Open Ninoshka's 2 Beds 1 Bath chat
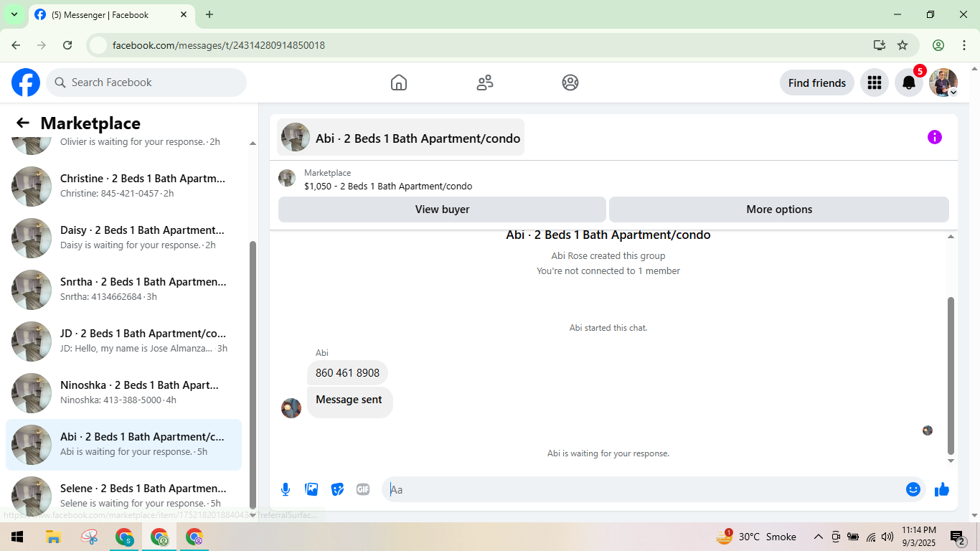The image size is (980, 551). (x=123, y=393)
